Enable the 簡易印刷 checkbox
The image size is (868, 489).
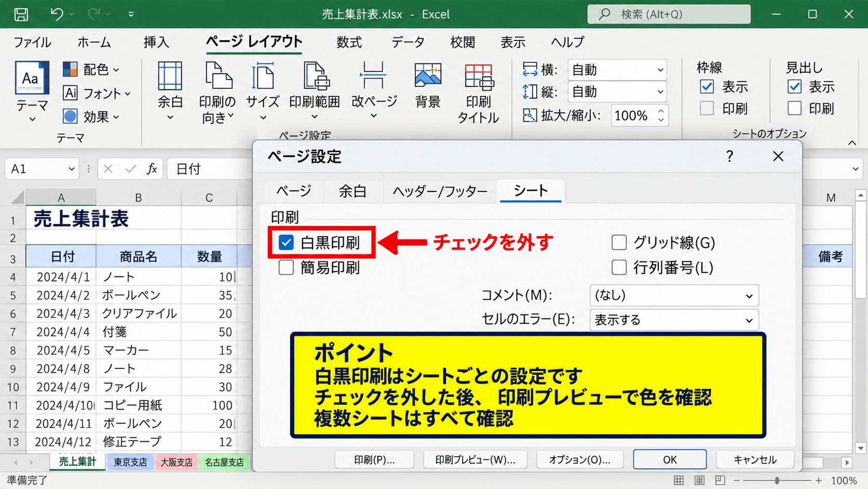[x=286, y=268]
